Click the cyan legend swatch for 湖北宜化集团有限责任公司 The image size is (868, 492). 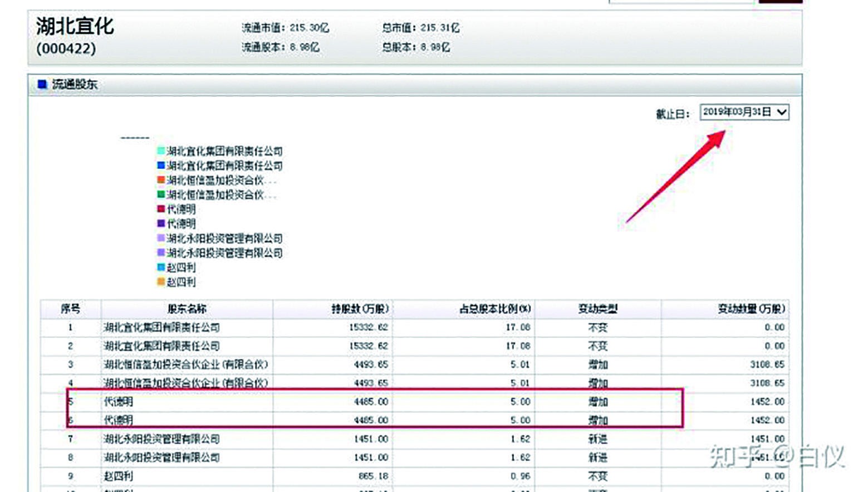[x=161, y=150]
